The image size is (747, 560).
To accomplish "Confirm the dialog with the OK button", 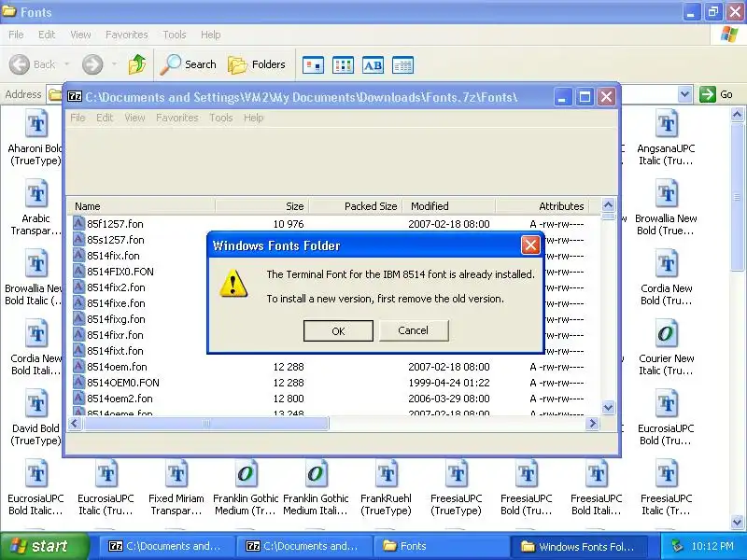I will (x=338, y=330).
